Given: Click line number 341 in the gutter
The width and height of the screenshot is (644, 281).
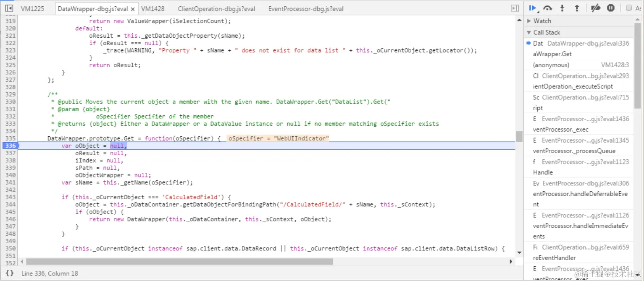Looking at the screenshot, I should pos(11,182).
